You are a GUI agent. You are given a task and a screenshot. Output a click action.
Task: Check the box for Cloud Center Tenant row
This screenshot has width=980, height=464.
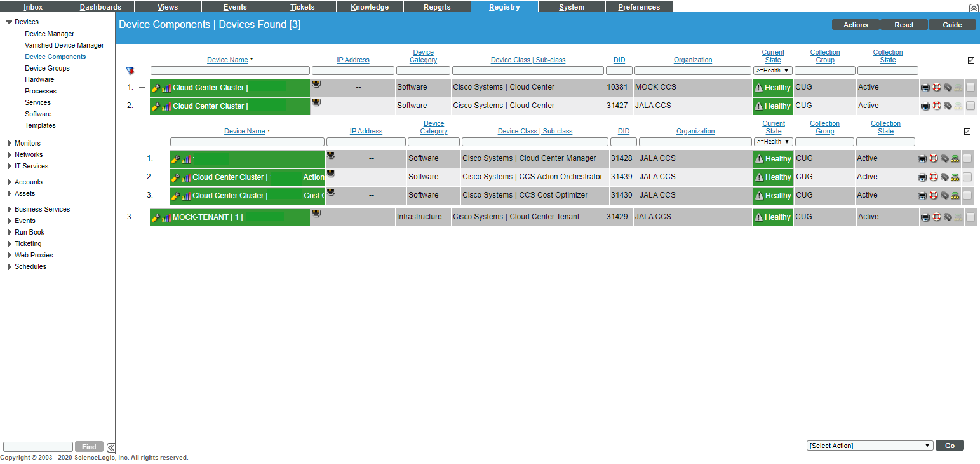[x=970, y=217]
